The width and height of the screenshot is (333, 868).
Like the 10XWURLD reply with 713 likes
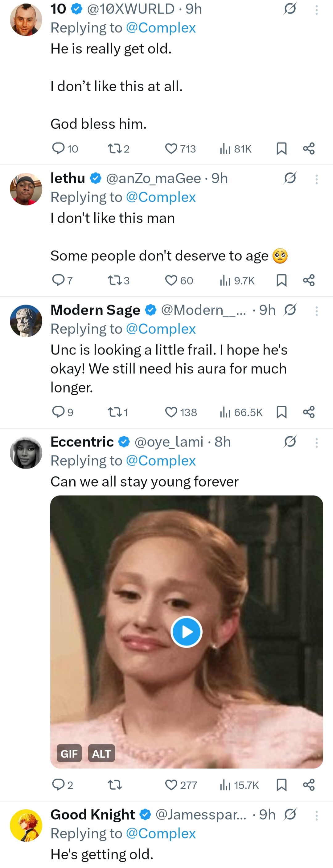click(x=171, y=149)
